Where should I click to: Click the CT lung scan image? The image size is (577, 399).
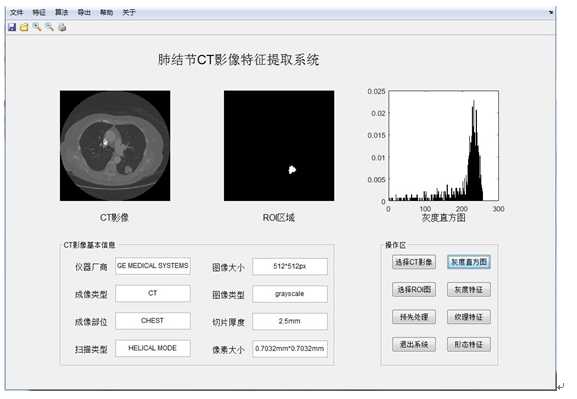point(115,146)
